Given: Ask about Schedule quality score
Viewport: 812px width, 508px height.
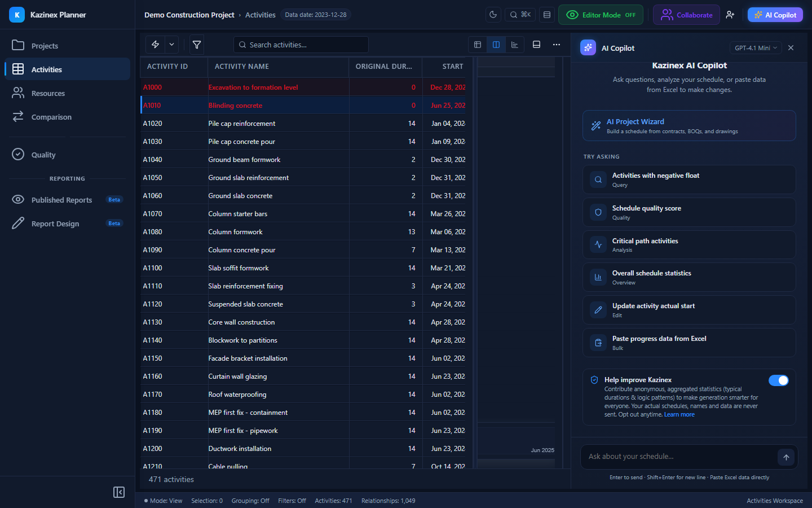Looking at the screenshot, I should [689, 212].
